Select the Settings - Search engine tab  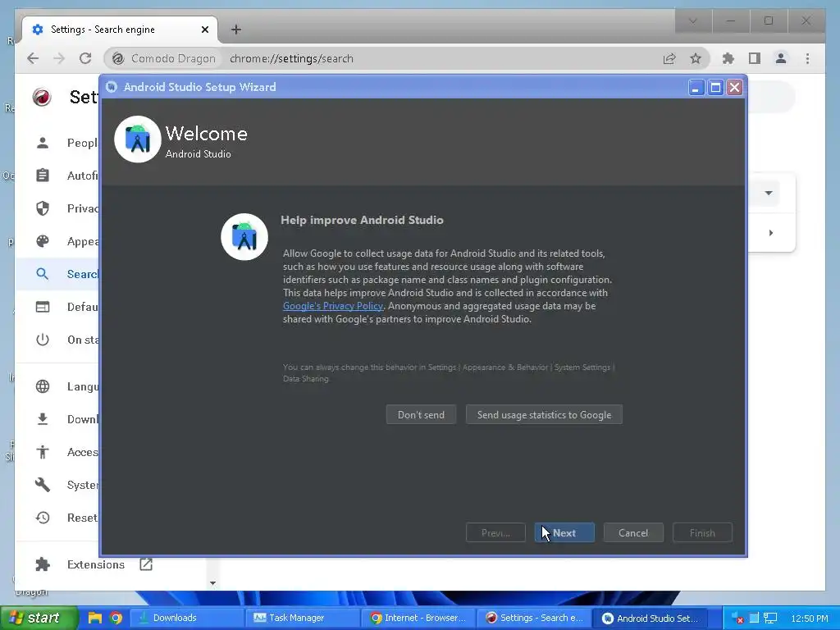pyautogui.click(x=120, y=30)
